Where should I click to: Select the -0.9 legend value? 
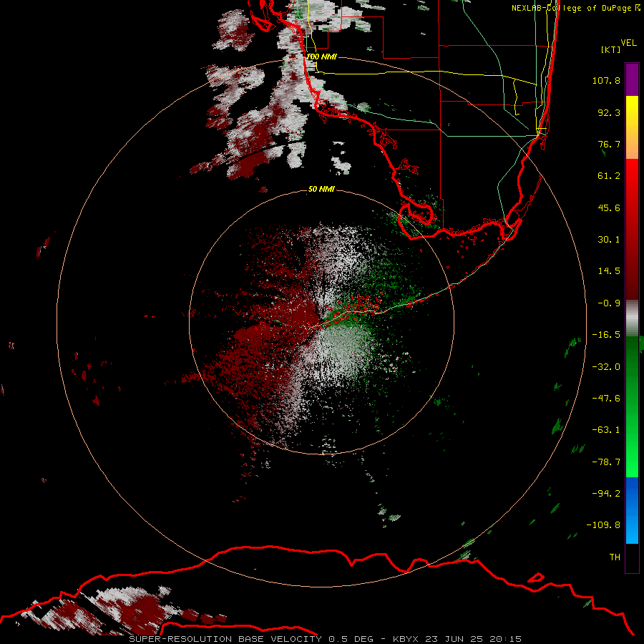click(609, 303)
